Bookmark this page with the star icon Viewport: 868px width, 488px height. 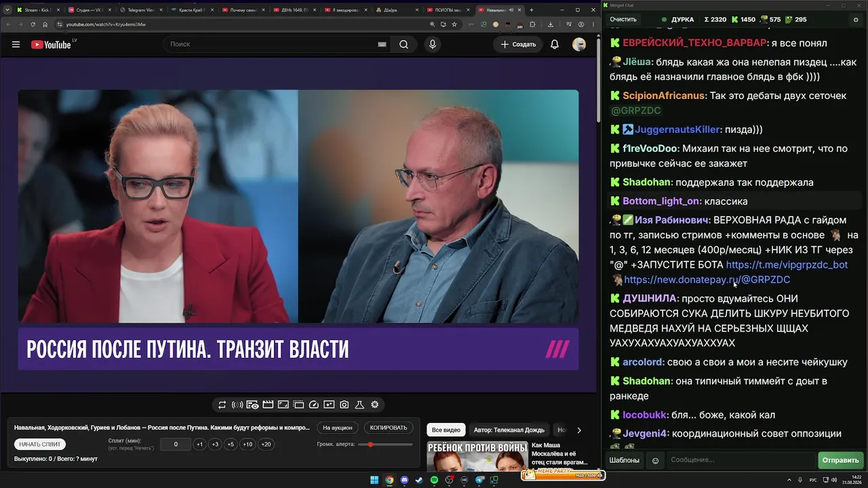454,24
